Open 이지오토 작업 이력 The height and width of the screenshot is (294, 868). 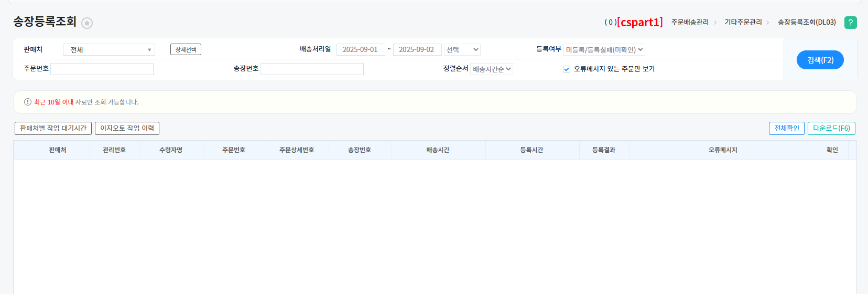pos(127,128)
